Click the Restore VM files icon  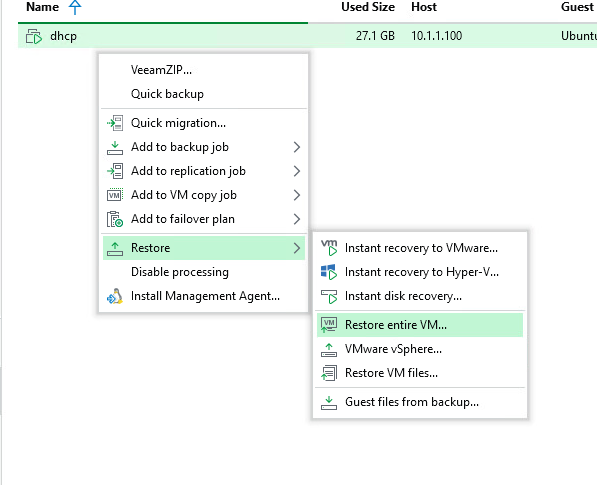[329, 373]
